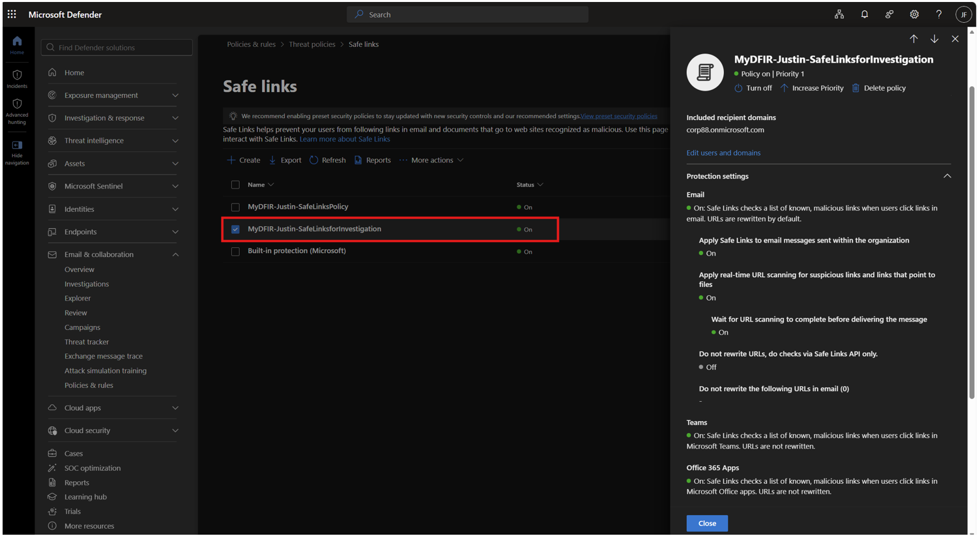Open the help question mark icon
This screenshot has width=980, height=536.
[938, 14]
